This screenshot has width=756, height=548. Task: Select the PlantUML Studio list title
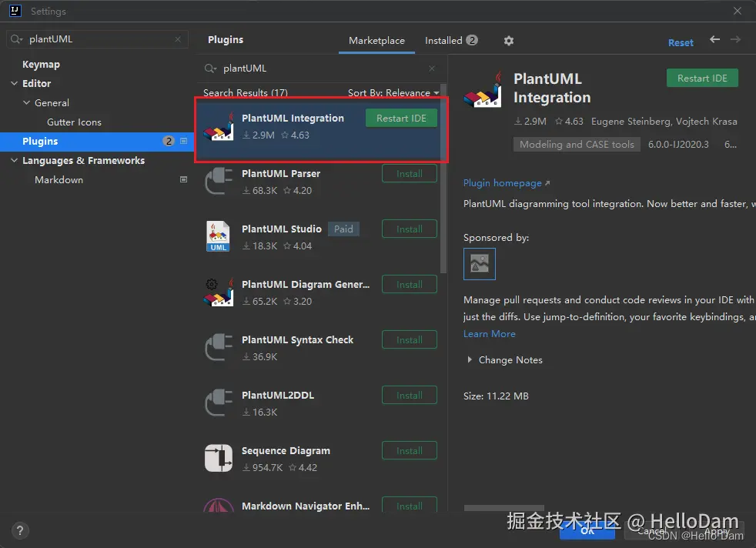[x=282, y=229]
